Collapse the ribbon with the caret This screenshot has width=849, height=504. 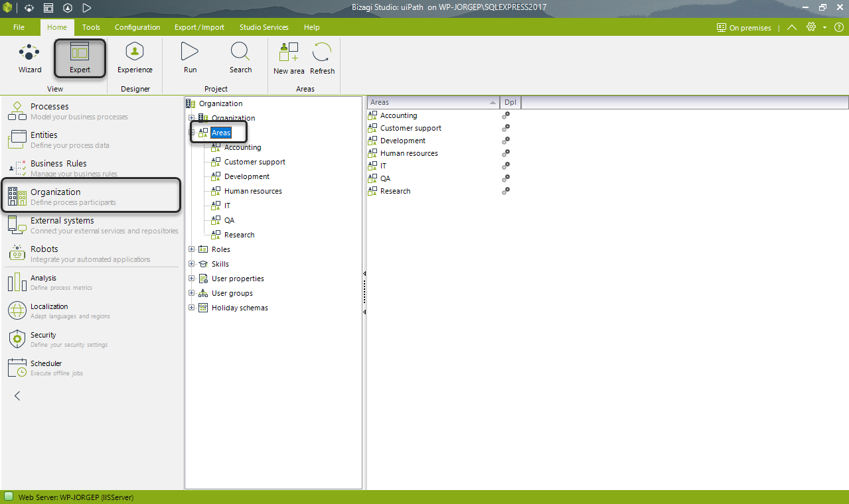792,27
